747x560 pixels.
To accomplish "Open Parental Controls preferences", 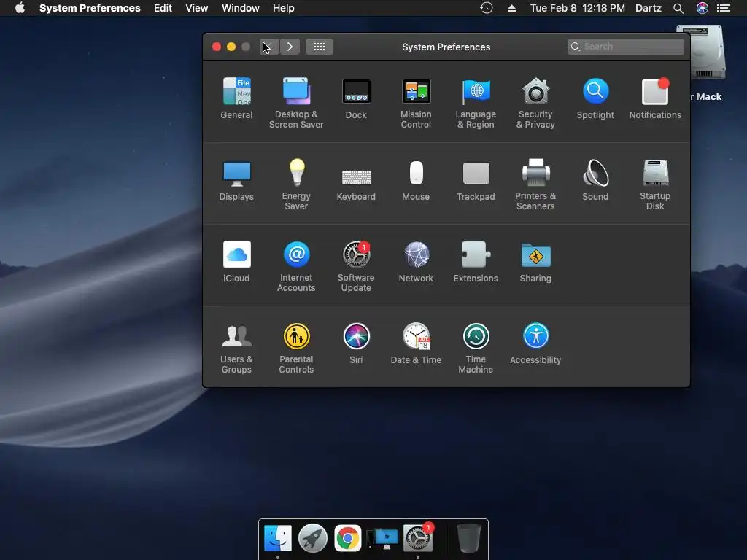I will tap(296, 349).
